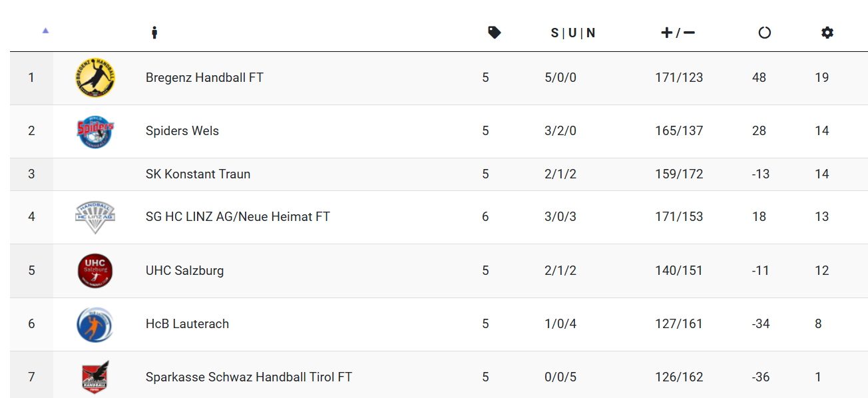Sort by rank using the triangle arrow
This screenshot has width=868, height=398.
(45, 30)
